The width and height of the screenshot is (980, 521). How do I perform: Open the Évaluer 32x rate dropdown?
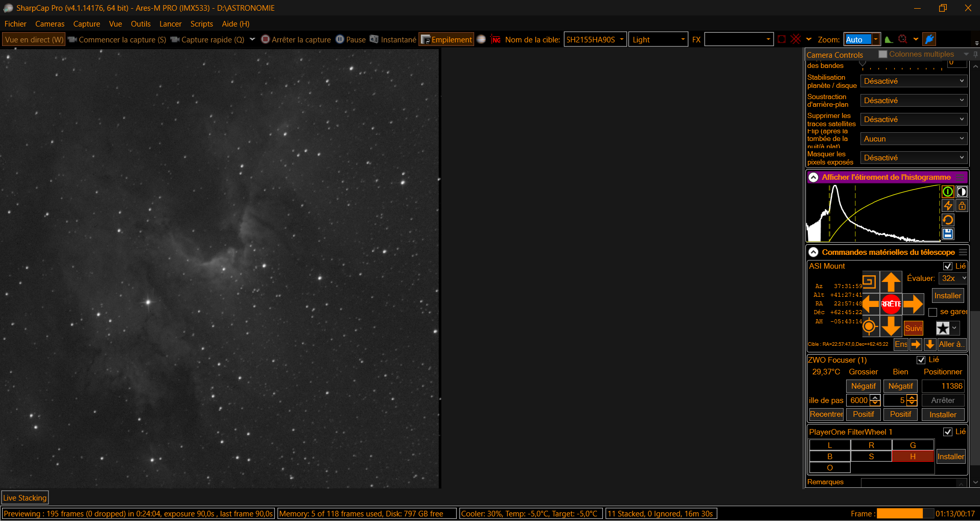click(952, 278)
